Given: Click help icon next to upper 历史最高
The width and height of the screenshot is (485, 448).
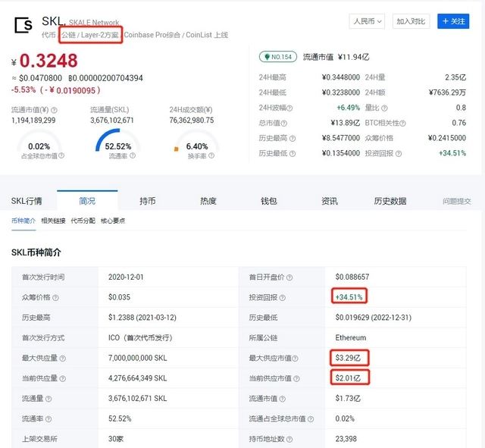Looking at the screenshot, I should click(293, 139).
